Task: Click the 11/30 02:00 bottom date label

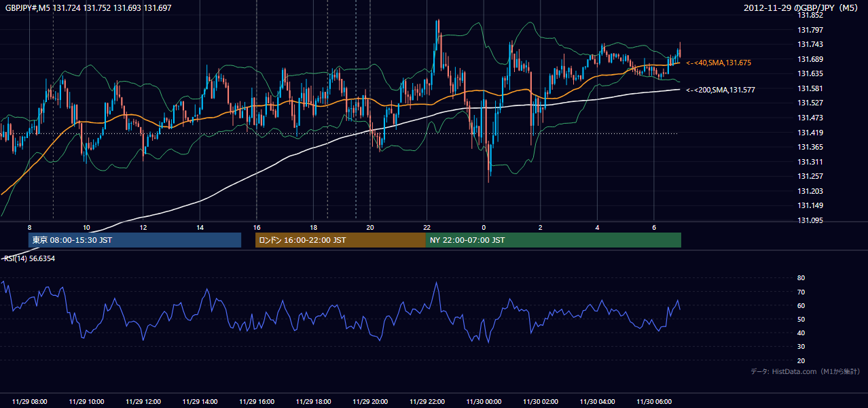Action: pyautogui.click(x=541, y=401)
